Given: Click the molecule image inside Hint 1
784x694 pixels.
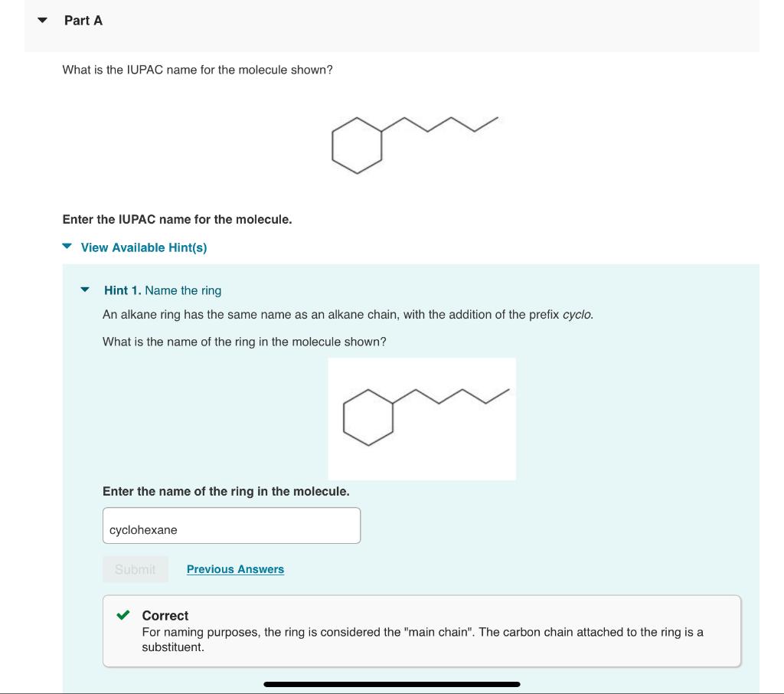Looking at the screenshot, I should point(422,418).
